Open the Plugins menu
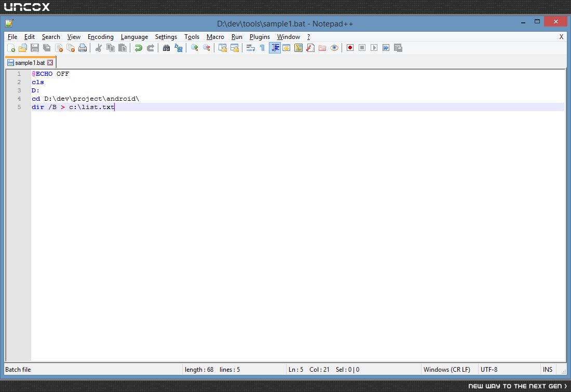571x392 pixels. coord(260,37)
